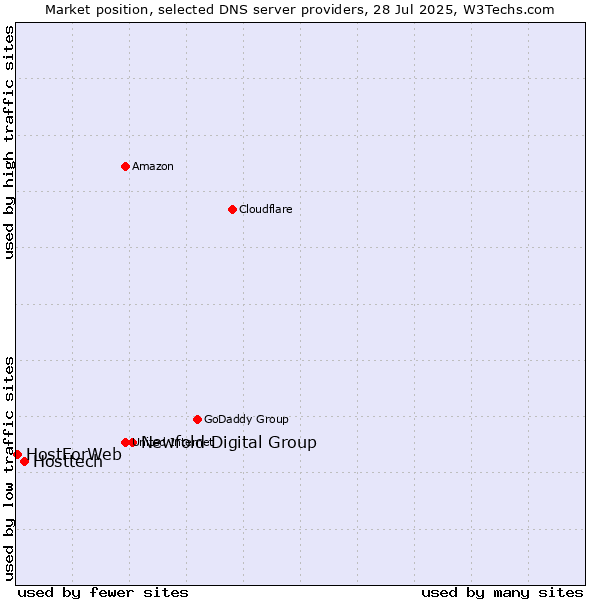Screen dimensions: 600x600
Task: Click the 'GoDaddy Group' label text
Action: click(246, 419)
